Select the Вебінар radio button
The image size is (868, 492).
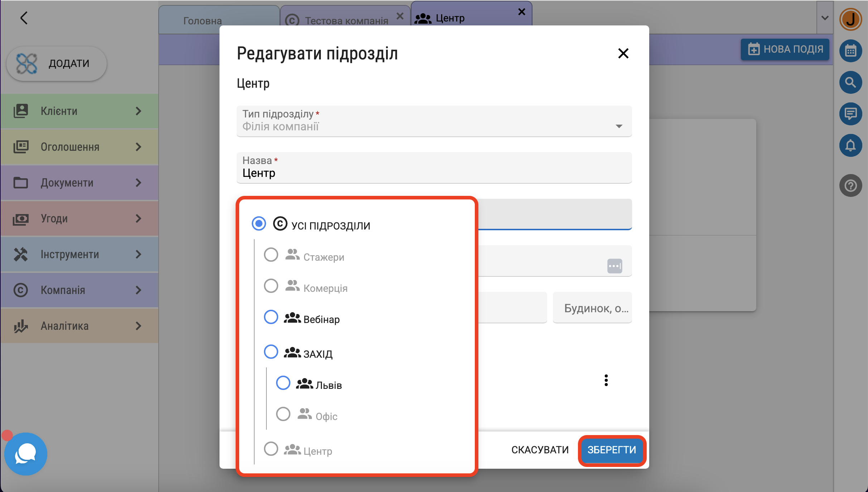[271, 317]
